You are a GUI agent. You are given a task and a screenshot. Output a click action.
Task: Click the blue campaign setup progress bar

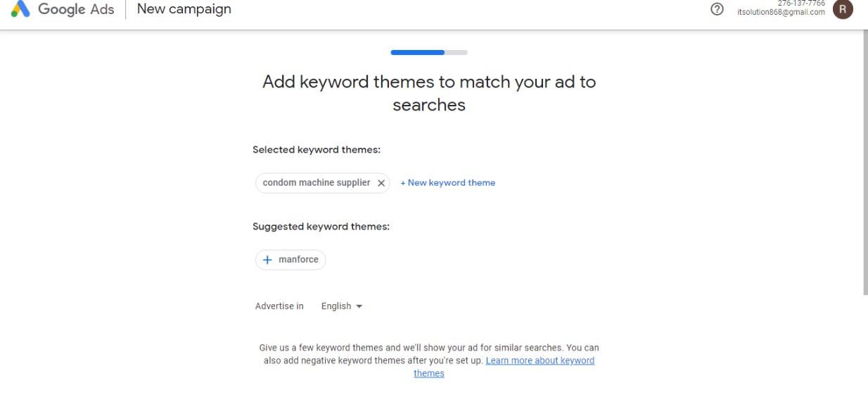(418, 52)
